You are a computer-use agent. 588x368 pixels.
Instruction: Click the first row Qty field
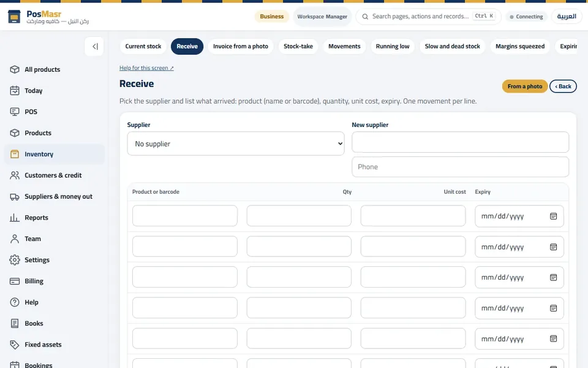click(299, 216)
